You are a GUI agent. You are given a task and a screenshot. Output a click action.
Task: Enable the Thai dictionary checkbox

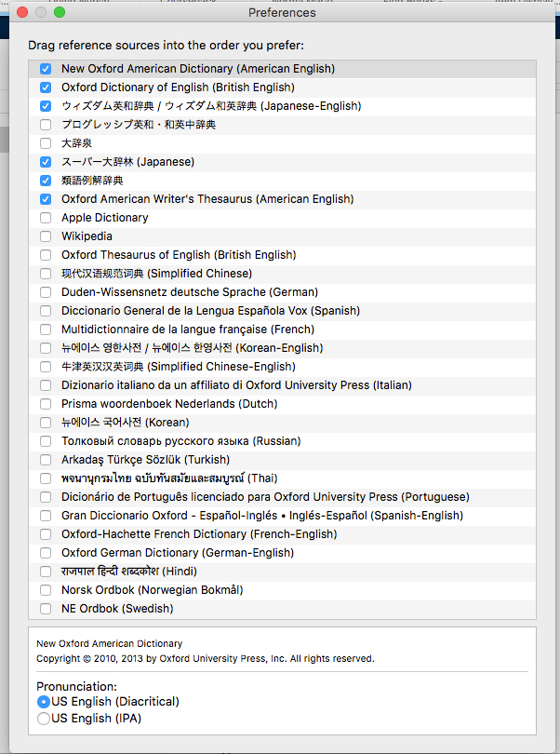46,478
